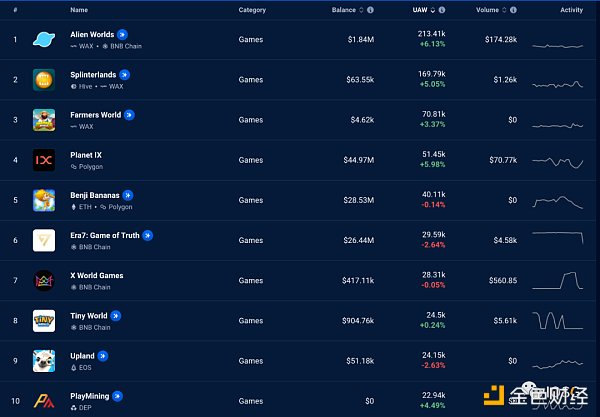Click the Games category in Splinterlands row
600x417 pixels.
click(251, 80)
